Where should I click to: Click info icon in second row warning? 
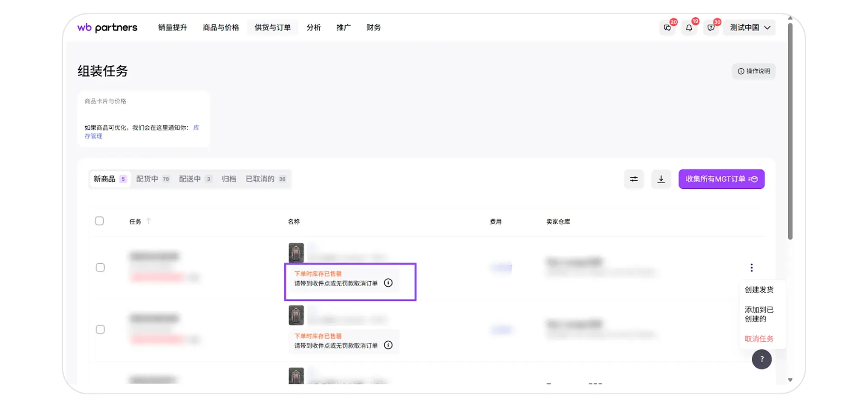[388, 345]
